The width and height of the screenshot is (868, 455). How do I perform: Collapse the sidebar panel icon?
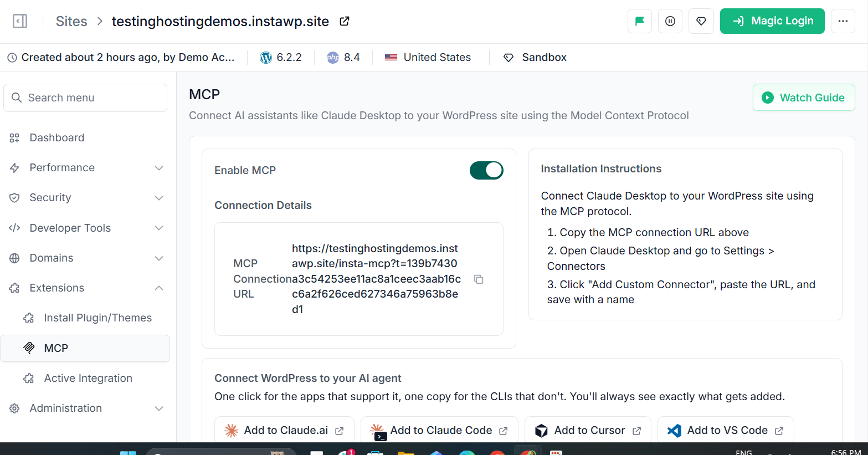(x=20, y=21)
